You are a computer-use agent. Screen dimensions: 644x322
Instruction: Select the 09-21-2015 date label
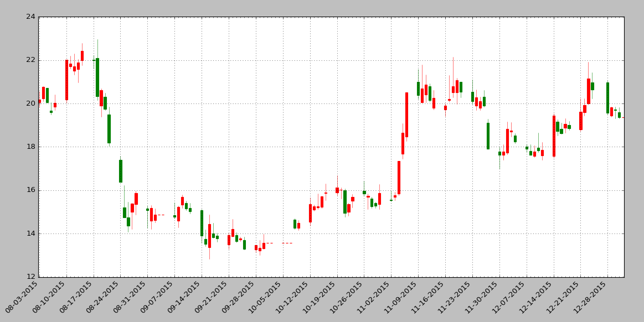(x=211, y=297)
